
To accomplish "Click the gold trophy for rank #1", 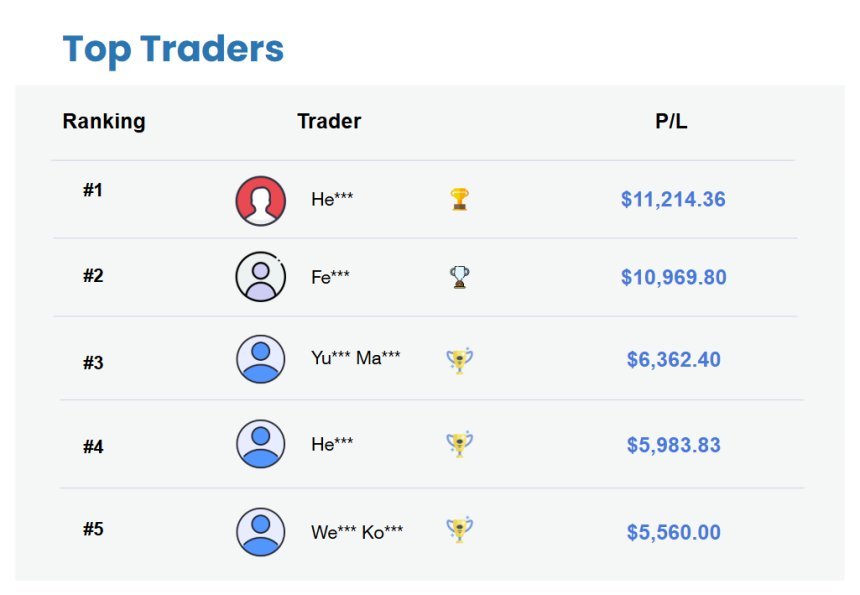I will 460,199.
